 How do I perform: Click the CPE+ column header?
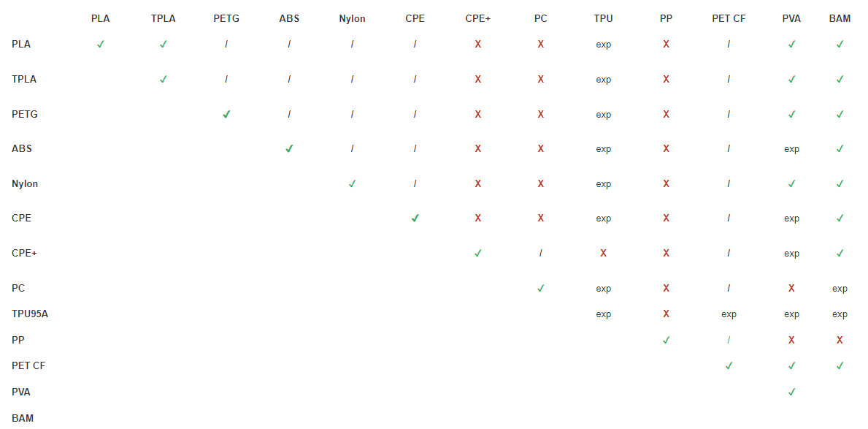pyautogui.click(x=478, y=18)
